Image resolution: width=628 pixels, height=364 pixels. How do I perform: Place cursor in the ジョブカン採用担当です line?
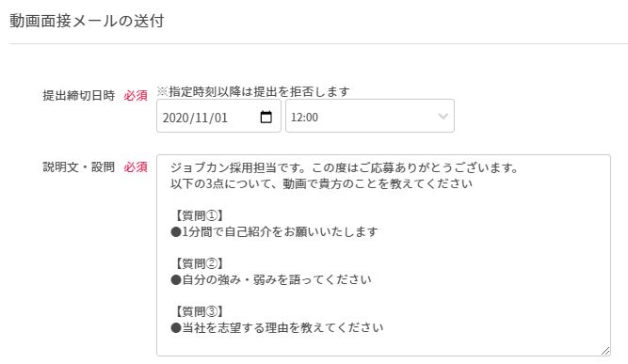344,167
